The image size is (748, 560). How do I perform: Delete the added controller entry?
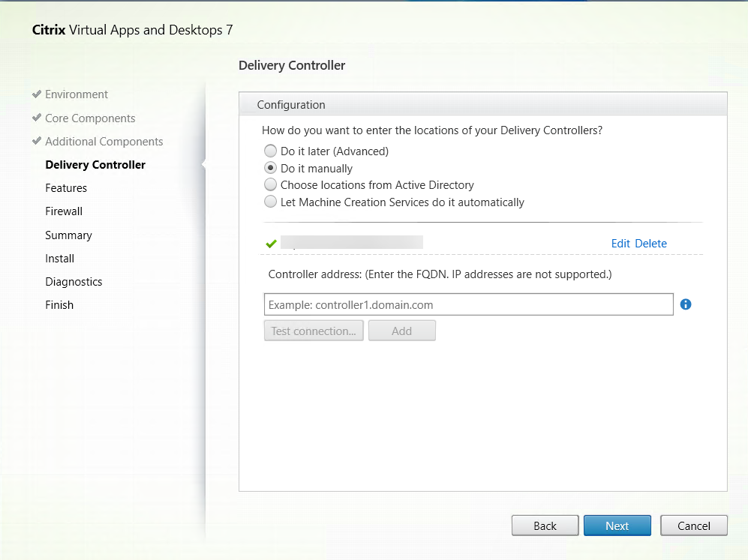coord(650,244)
